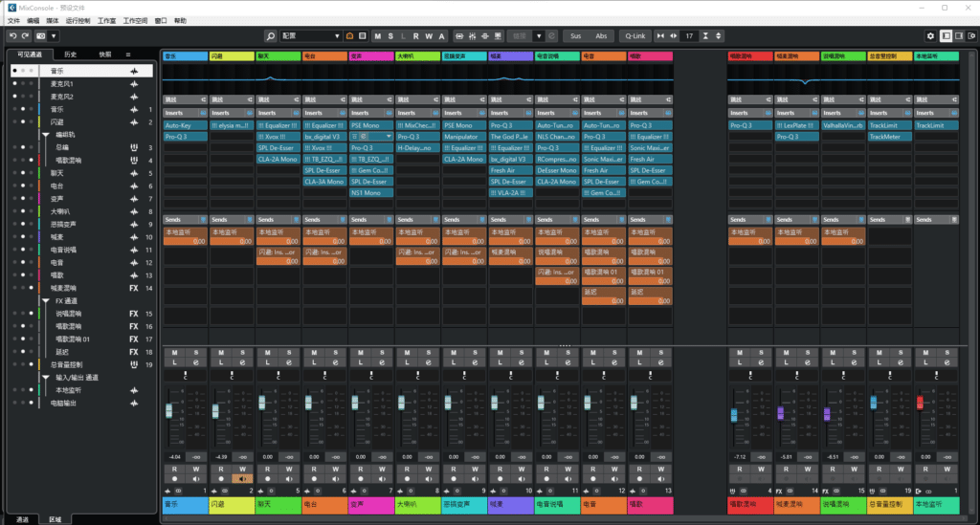980x525 pixels.
Task: Click monitor speaker icon on 闪避 channel
Action: [240, 478]
